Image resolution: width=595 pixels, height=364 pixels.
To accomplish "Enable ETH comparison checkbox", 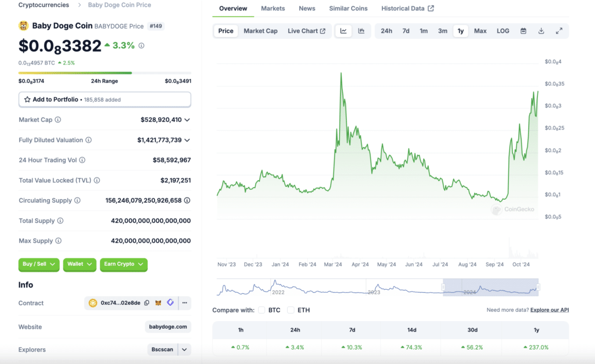I will [291, 310].
